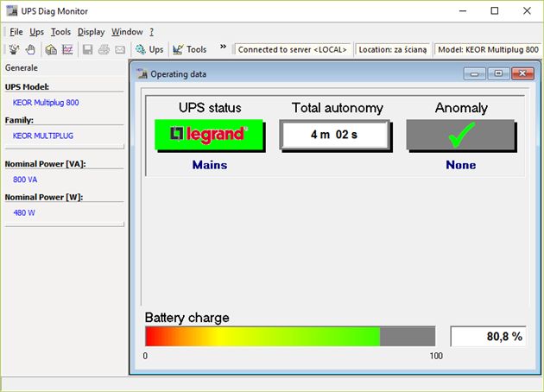The image size is (544, 392).
Task: Click the green checkmark Anomaly indicator
Action: click(461, 135)
